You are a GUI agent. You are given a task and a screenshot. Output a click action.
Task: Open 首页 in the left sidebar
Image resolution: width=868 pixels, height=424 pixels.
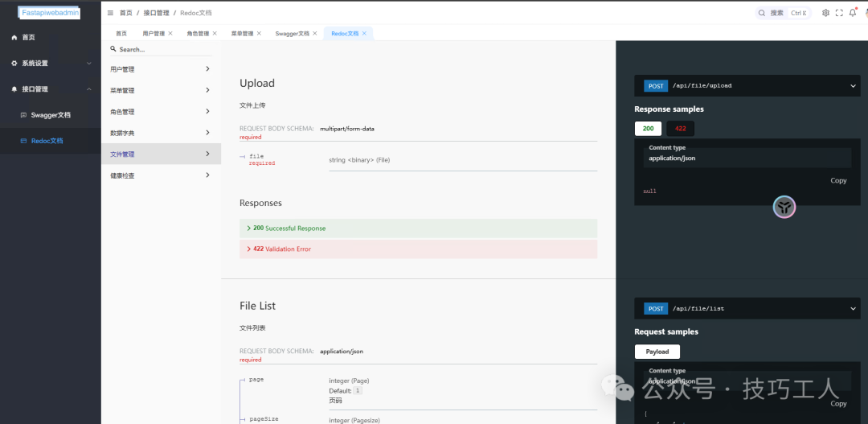[51, 37]
